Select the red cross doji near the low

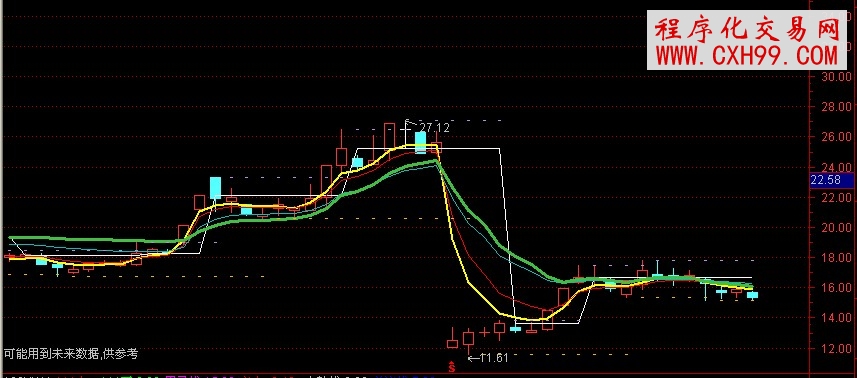point(484,332)
